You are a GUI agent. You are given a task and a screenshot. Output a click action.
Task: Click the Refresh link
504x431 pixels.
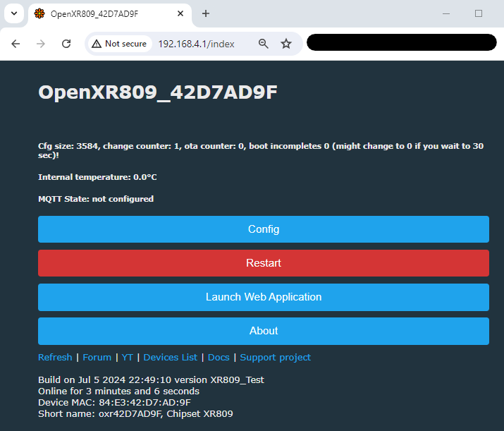55,358
